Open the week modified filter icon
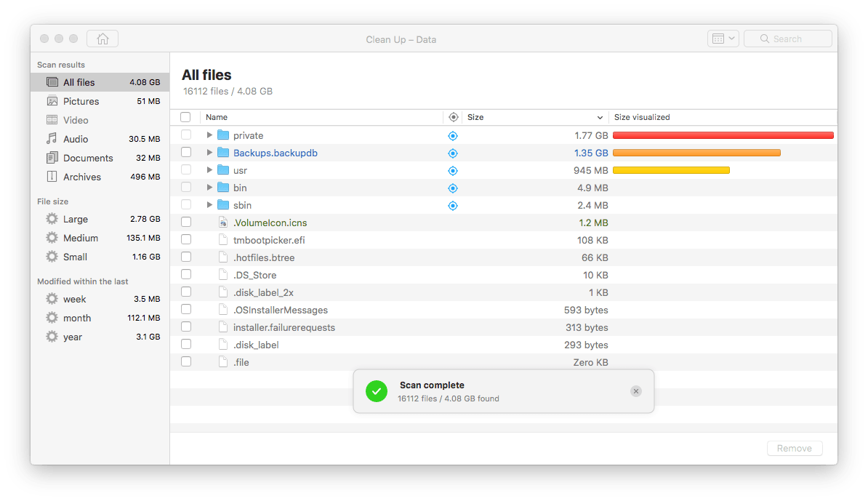The width and height of the screenshot is (868, 501). point(52,299)
